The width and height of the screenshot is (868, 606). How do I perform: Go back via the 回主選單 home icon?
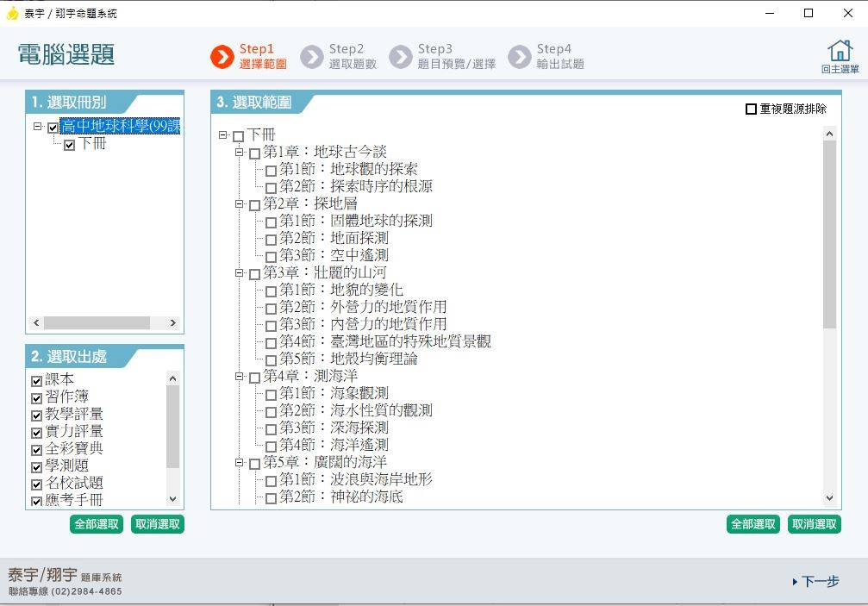pyautogui.click(x=840, y=57)
